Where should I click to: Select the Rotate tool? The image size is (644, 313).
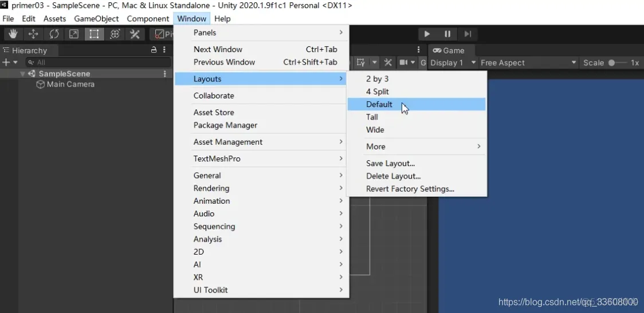(x=54, y=34)
